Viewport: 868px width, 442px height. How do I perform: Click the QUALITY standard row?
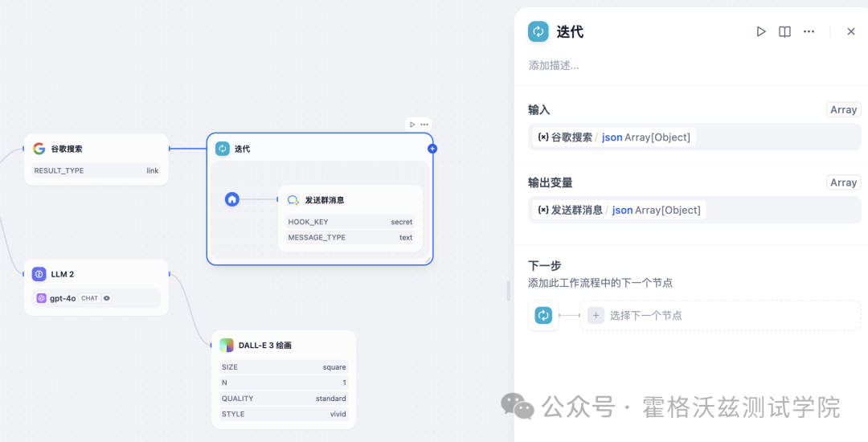[x=284, y=399]
